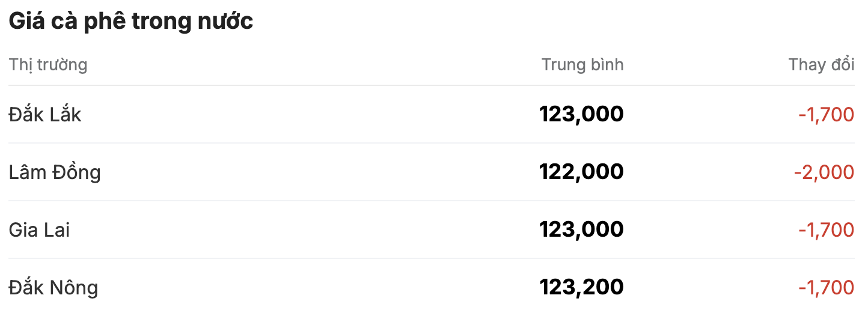This screenshot has height=310, width=868.
Task: Select the Gia Lai market name
Action: point(39,230)
